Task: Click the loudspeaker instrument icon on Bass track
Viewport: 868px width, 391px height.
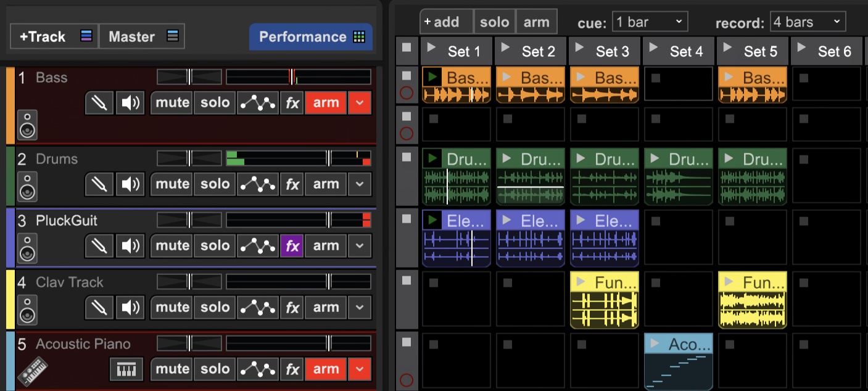Action: pos(27,125)
